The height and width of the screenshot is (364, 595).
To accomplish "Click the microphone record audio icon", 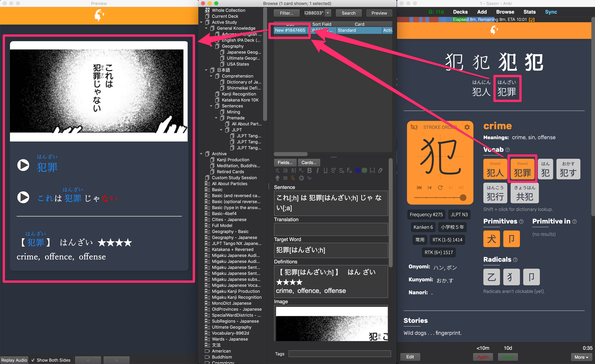I will pos(277,178).
